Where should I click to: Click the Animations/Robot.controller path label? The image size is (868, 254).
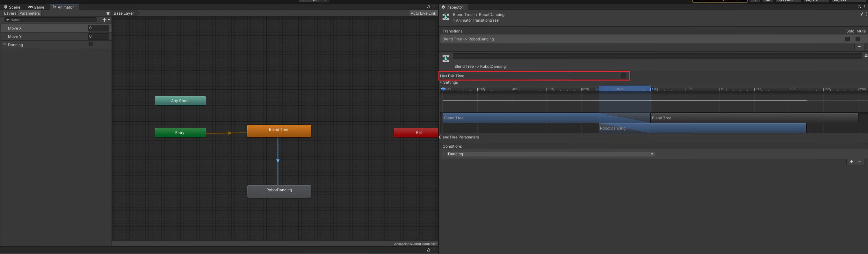pos(415,244)
